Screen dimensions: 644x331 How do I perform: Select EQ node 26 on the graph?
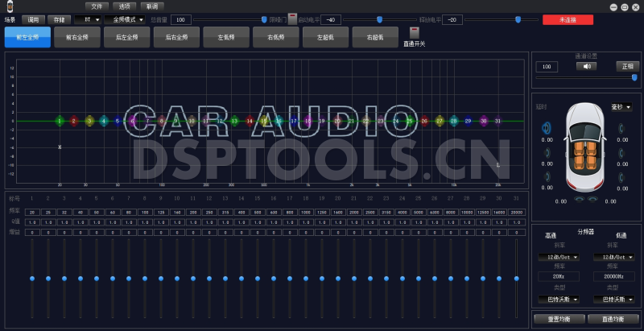point(424,121)
